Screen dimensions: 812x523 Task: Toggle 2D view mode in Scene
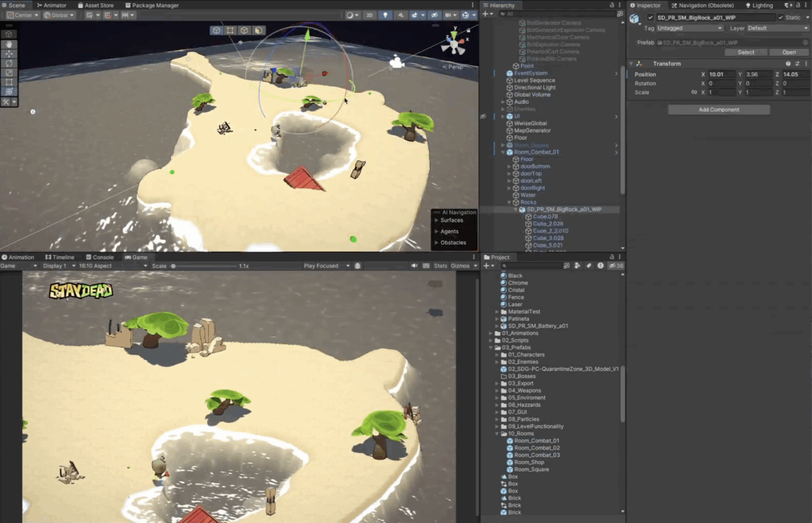tap(370, 15)
